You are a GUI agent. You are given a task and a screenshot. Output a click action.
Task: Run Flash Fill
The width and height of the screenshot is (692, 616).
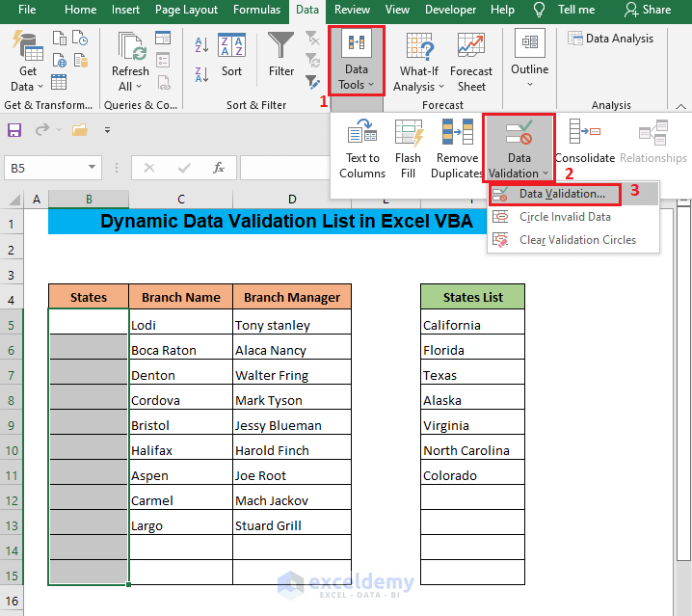409,148
